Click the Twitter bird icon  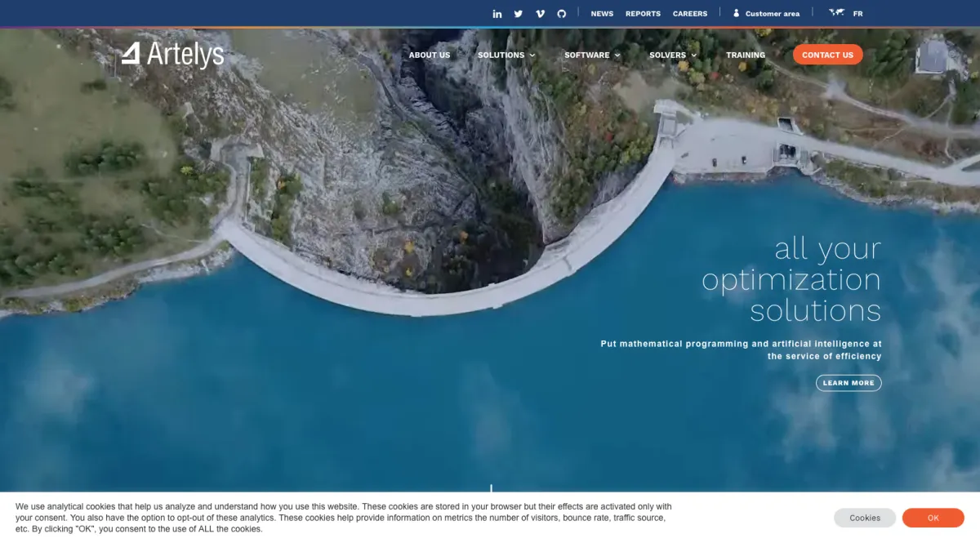point(519,14)
